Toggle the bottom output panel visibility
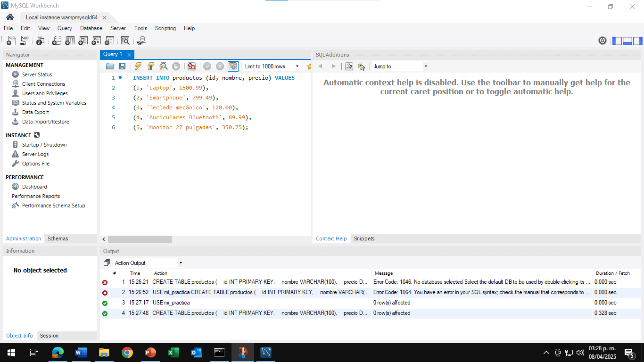 [x=627, y=41]
